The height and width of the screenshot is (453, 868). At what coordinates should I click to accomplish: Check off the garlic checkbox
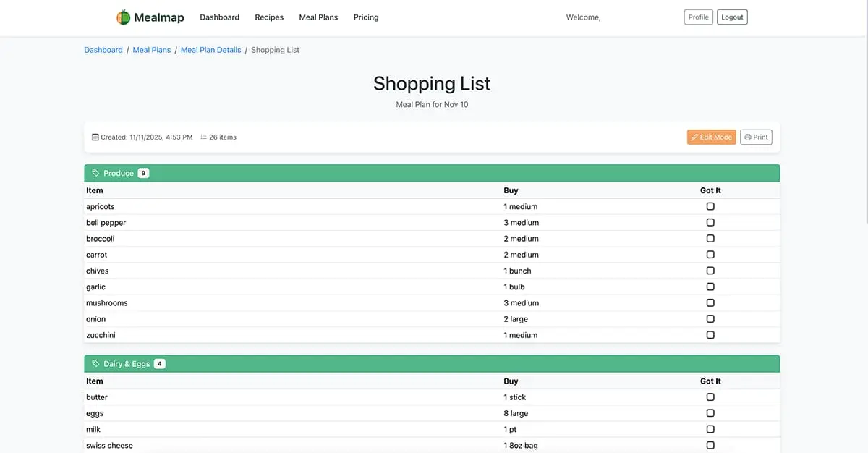710,286
